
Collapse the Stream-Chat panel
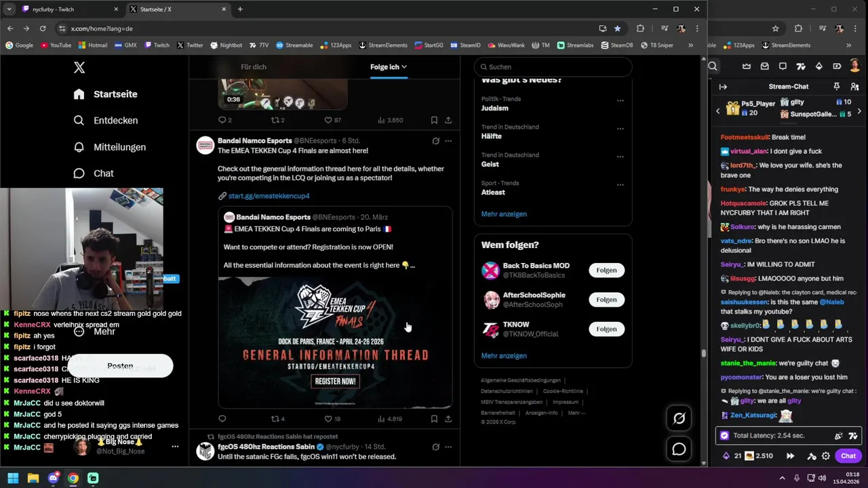click(723, 87)
